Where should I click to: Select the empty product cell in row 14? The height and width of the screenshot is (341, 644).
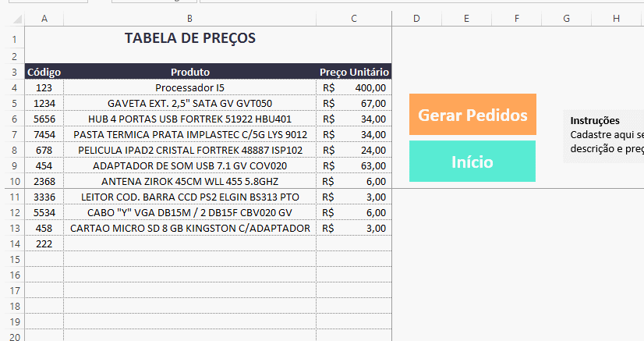tap(189, 244)
